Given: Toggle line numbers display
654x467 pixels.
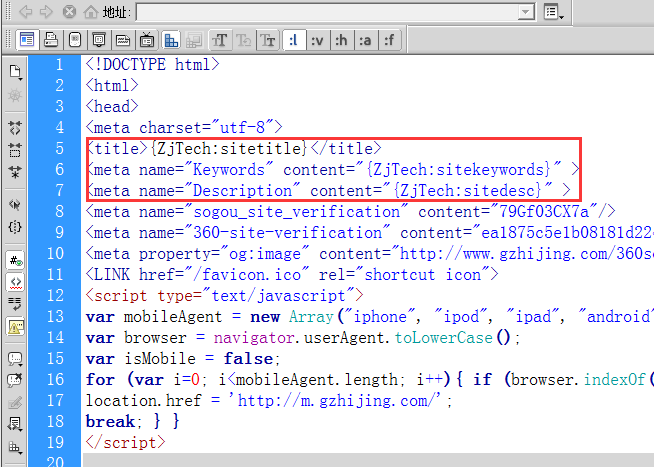Looking at the screenshot, I should 15,260.
